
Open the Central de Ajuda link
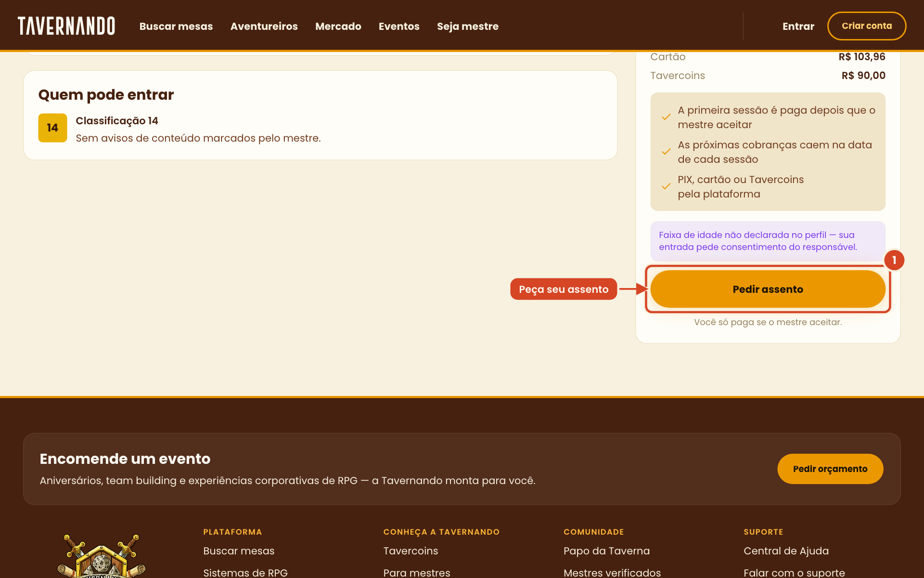tap(786, 551)
